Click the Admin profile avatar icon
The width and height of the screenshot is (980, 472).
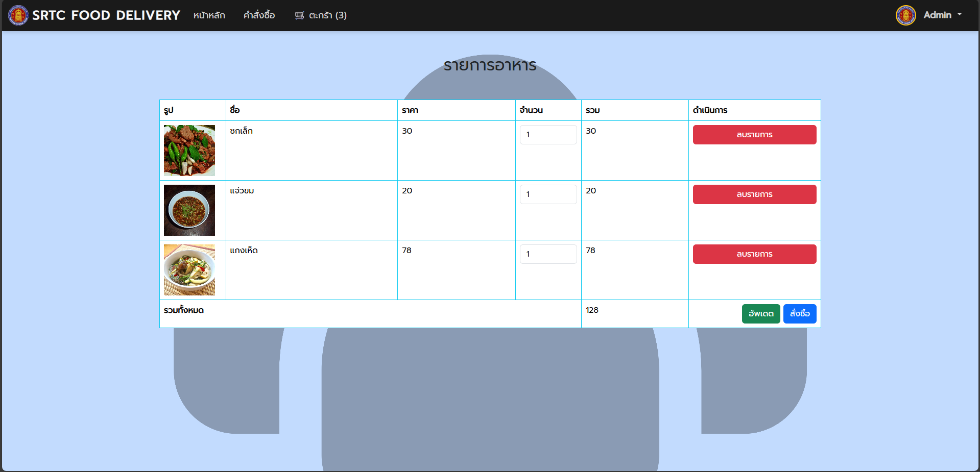905,15
